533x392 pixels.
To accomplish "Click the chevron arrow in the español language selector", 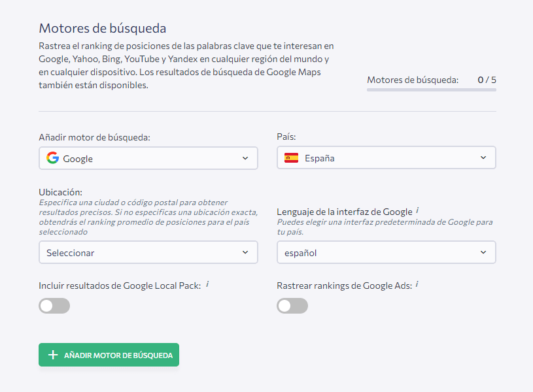I will [483, 252].
